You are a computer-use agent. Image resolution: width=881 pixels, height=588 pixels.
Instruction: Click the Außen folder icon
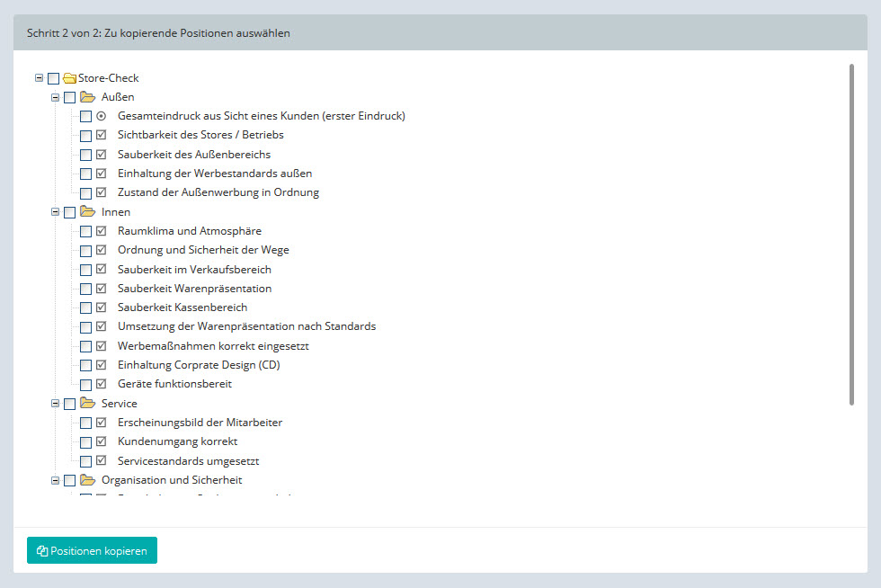pos(87,97)
